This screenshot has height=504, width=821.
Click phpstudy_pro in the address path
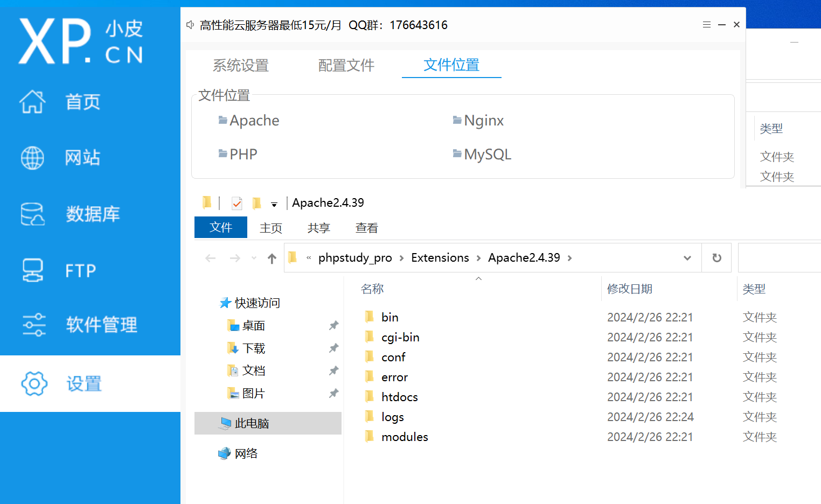click(x=355, y=258)
